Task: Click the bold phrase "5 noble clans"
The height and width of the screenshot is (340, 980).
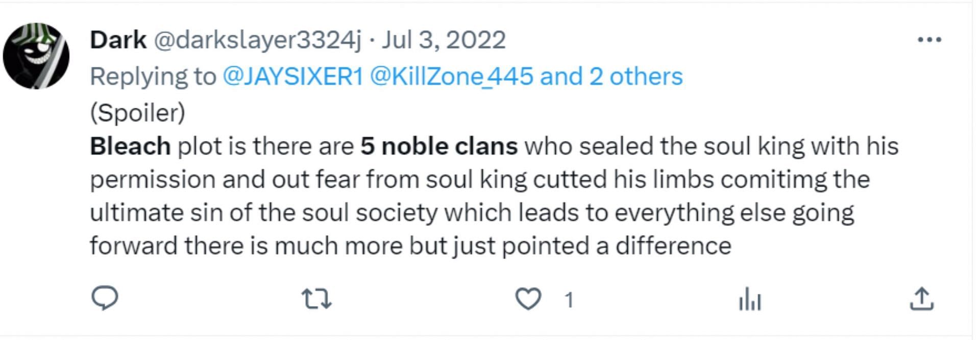Action: [x=439, y=147]
